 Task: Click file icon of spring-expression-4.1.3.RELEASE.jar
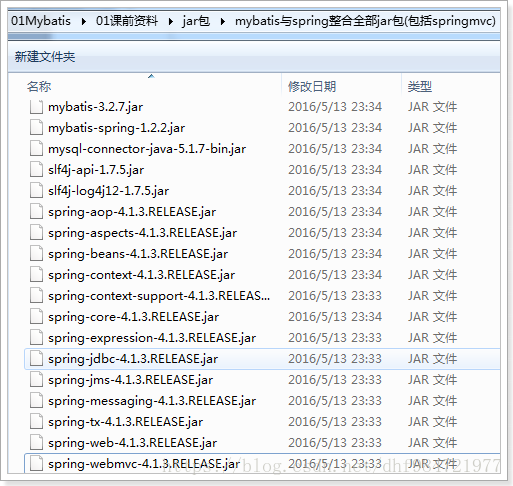[36, 338]
